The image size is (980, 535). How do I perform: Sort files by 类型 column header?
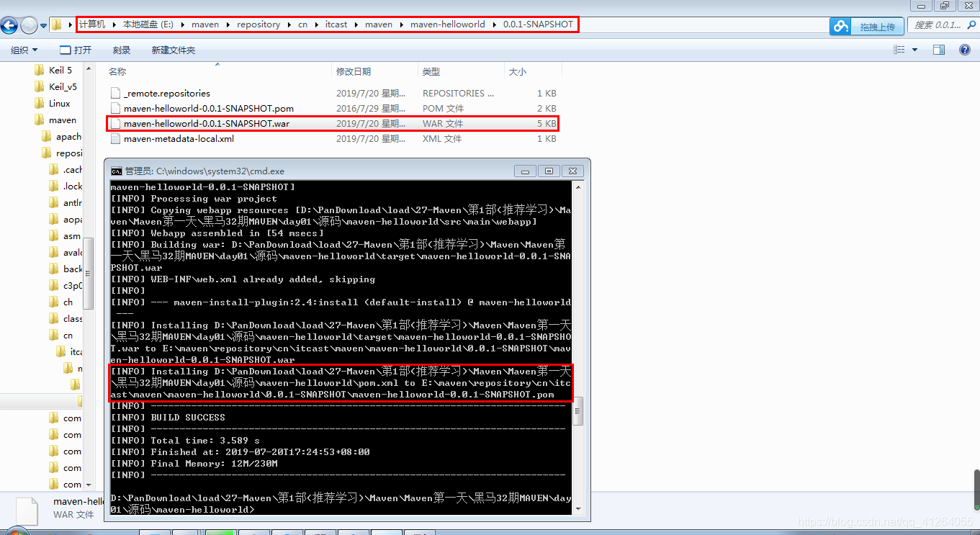point(431,72)
